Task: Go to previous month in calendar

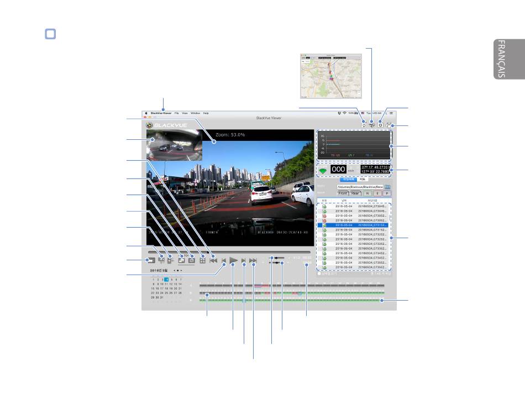Action: click(175, 271)
